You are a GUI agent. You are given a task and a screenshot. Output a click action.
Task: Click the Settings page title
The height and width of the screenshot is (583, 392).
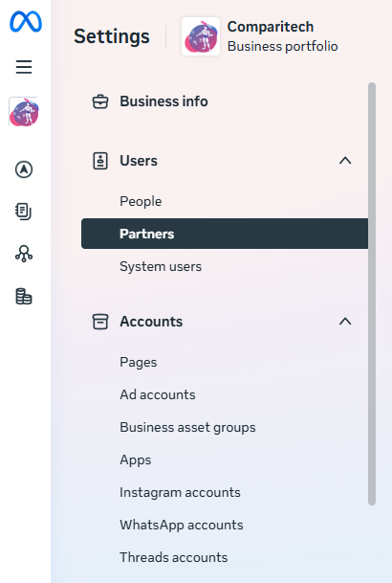tap(112, 36)
